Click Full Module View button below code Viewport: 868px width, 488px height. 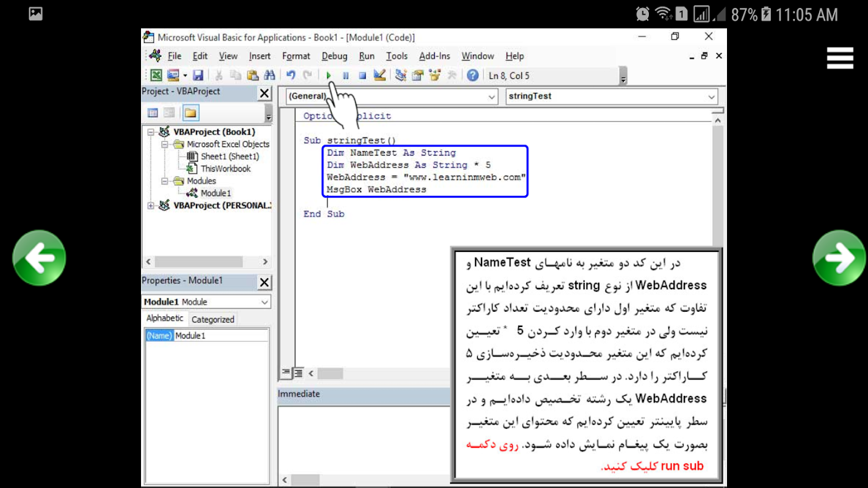point(298,373)
